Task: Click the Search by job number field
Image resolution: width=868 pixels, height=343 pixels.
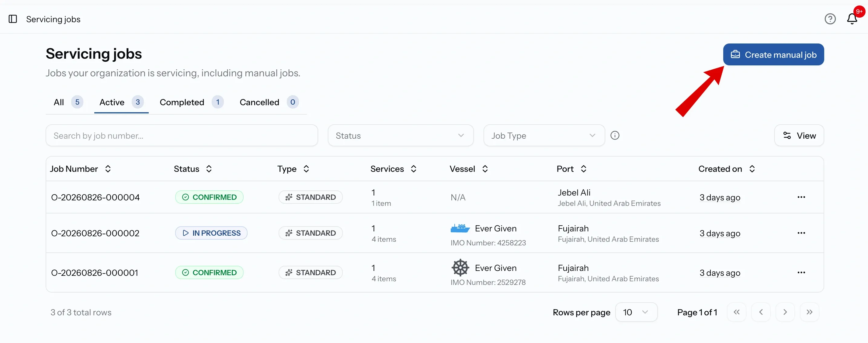Action: pos(182,135)
